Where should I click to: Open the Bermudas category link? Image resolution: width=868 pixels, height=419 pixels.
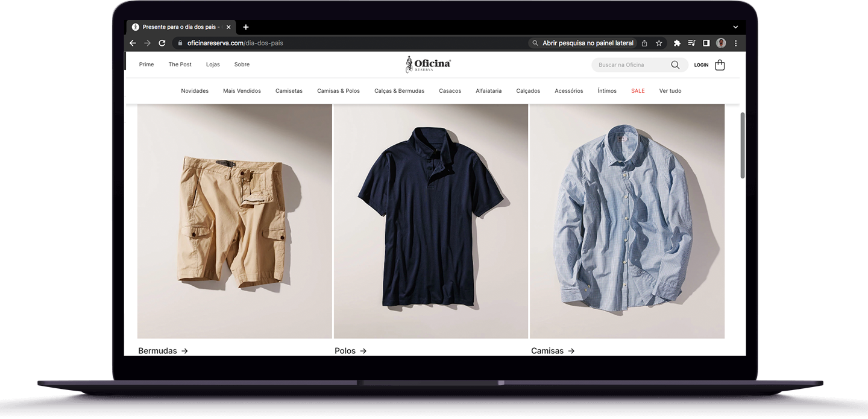point(163,350)
